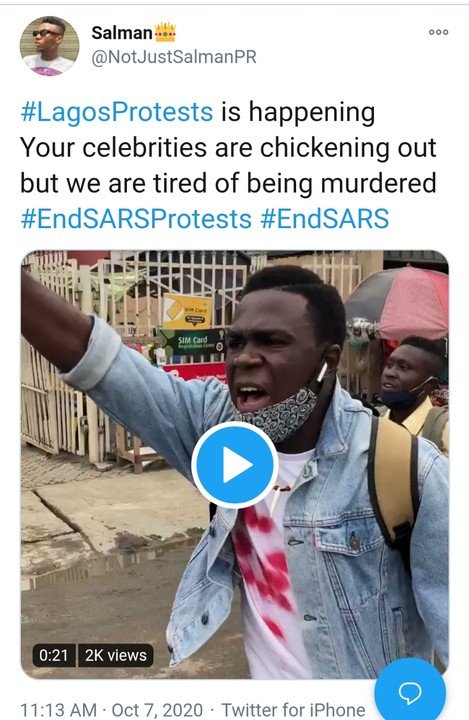Screen dimensions: 469x720
Task: Open the #EndSARSProtests hashtag
Action: (x=136, y=219)
